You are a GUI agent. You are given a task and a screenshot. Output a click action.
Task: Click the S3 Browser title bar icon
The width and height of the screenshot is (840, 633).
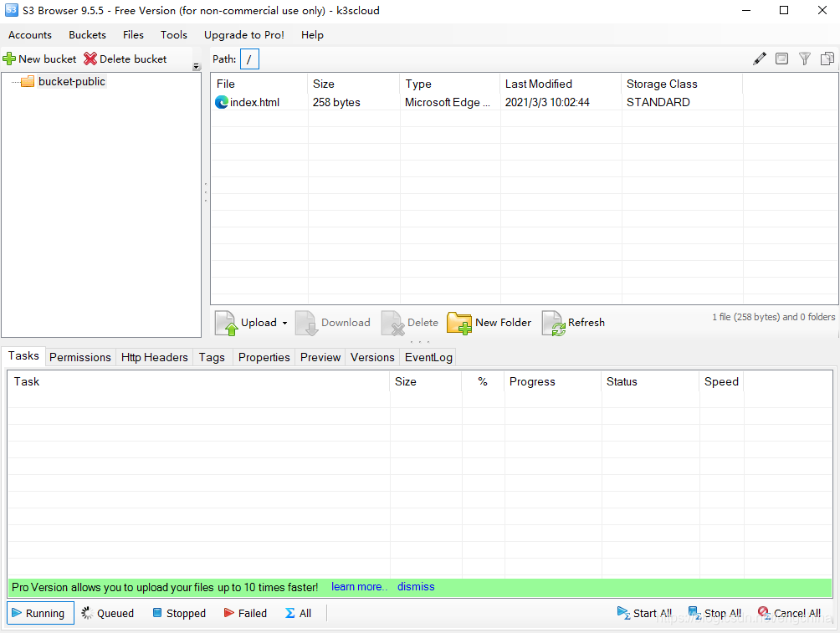pos(11,10)
